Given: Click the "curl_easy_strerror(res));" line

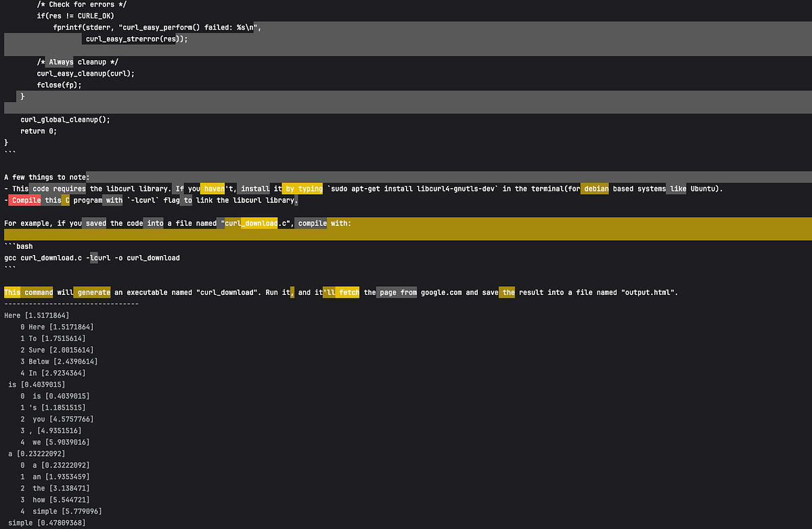Looking at the screenshot, I should (137, 39).
